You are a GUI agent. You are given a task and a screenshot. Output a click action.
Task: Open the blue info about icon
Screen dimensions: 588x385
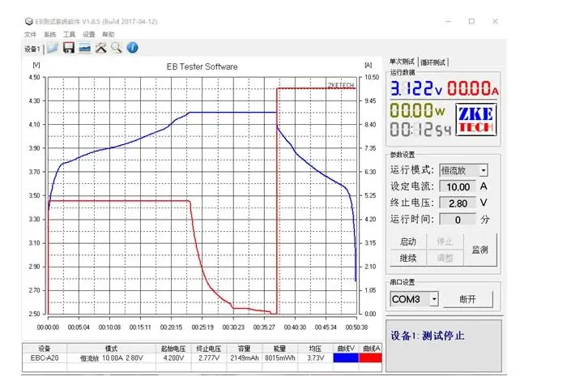coord(132,48)
